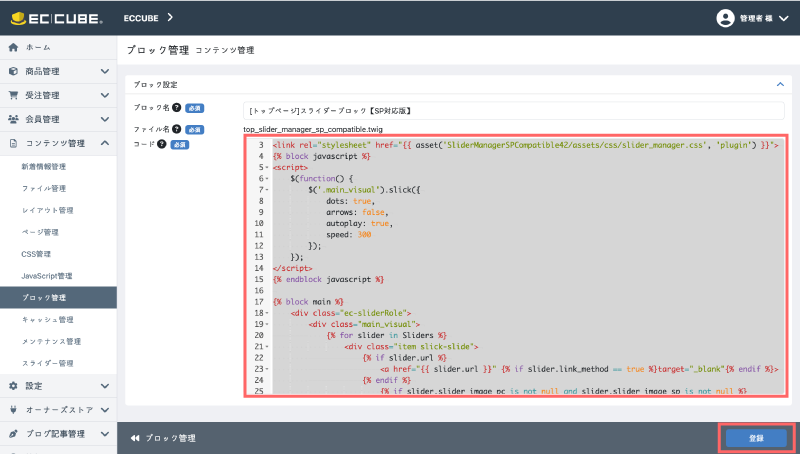The image size is (800, 454).
Task: Expand the オーナーズストア menu chevron
Action: [x=105, y=410]
